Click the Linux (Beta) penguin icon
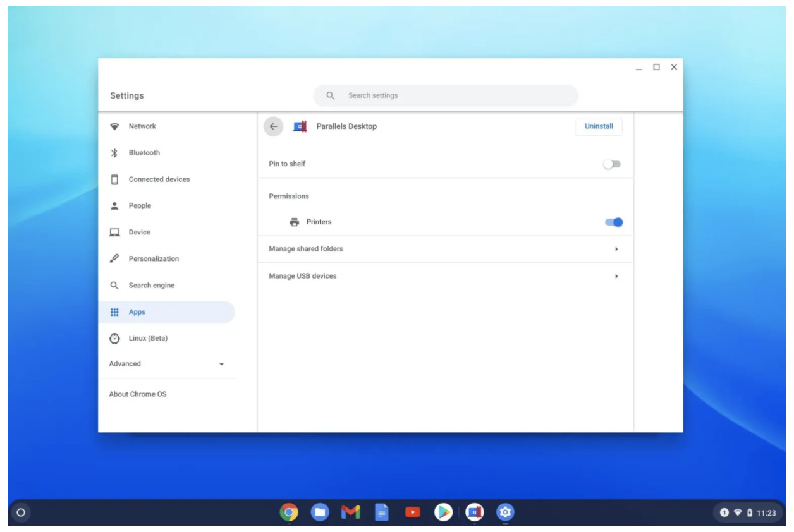This screenshot has width=794, height=532. [115, 338]
